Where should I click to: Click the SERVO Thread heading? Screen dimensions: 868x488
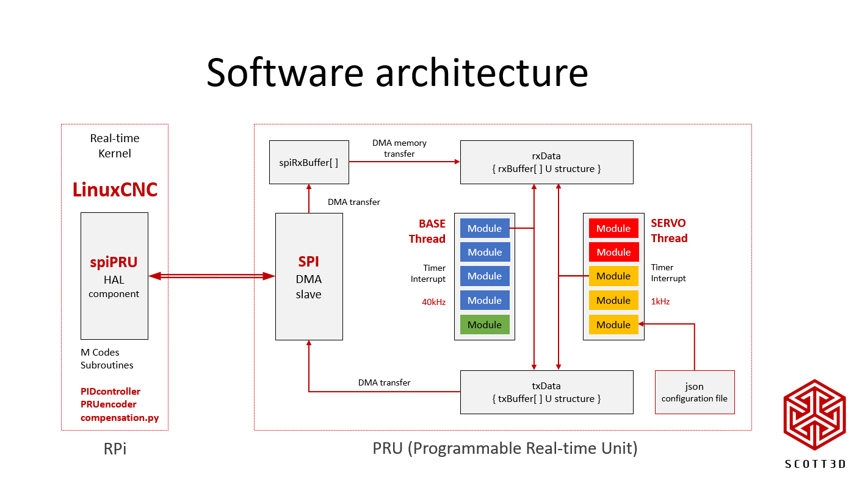tap(669, 231)
